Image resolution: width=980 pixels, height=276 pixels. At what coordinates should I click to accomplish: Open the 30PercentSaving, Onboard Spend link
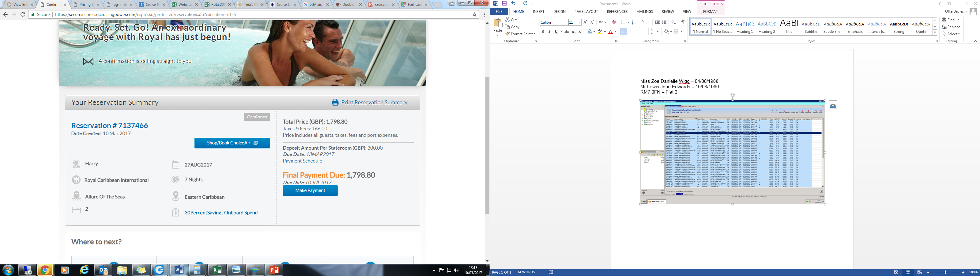[221, 213]
